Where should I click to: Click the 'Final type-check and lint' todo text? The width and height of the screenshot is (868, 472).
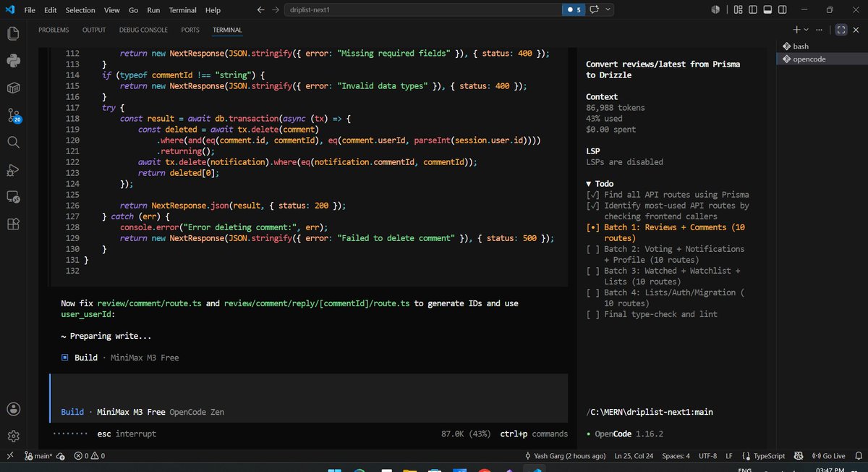[661, 314]
